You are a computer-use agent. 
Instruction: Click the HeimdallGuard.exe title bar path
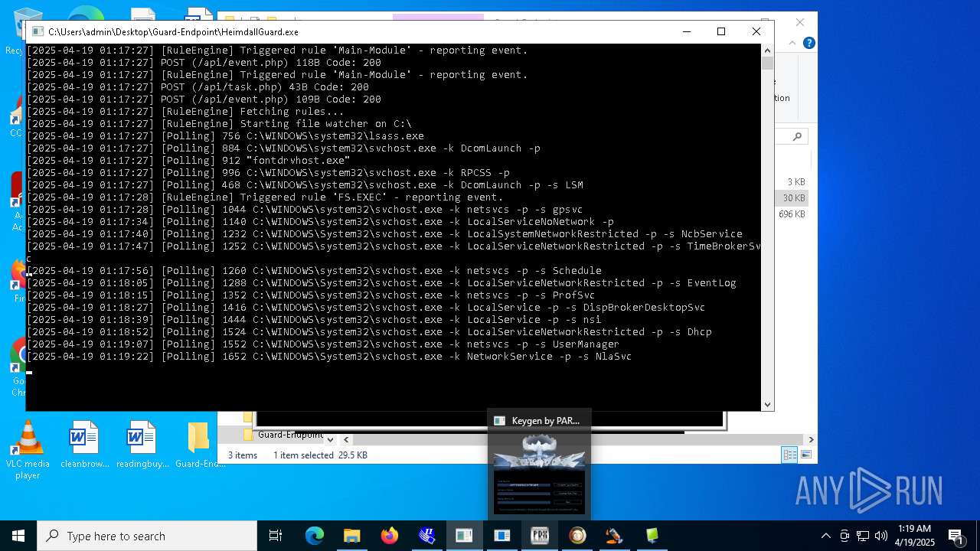[173, 31]
